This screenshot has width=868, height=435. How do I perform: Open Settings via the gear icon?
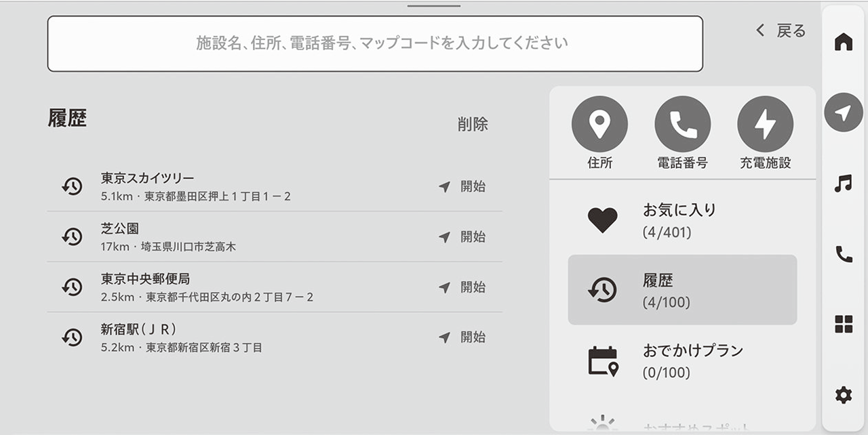point(843,395)
